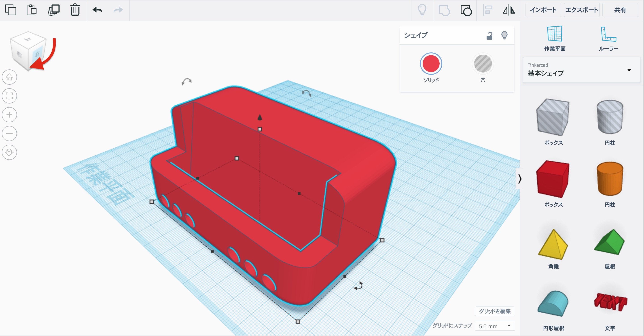Collapse the shapes side panel with the chevron
The height and width of the screenshot is (336, 644).
click(520, 179)
